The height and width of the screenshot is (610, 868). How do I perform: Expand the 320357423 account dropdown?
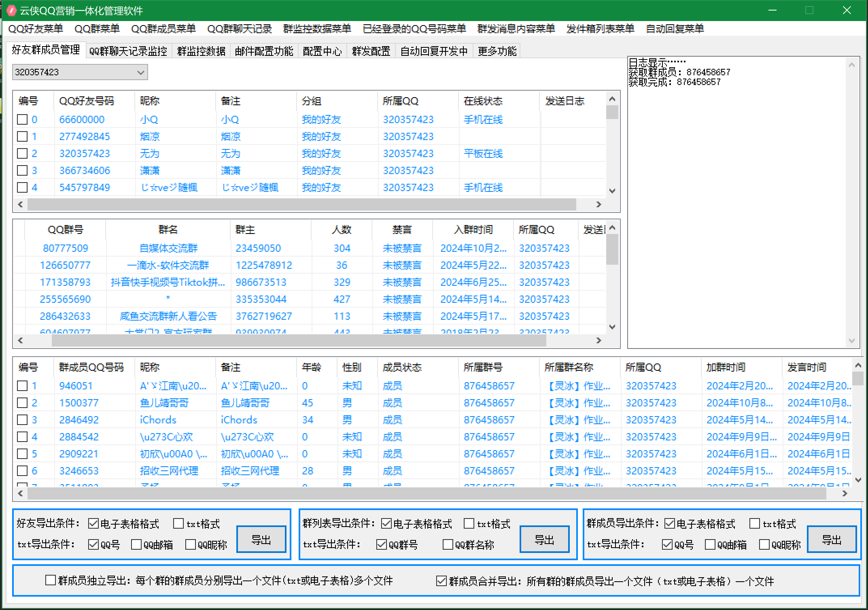(140, 72)
